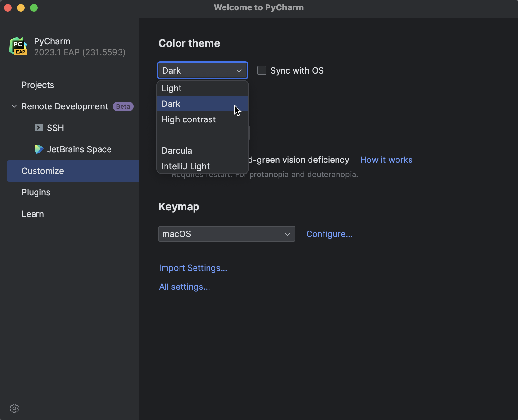This screenshot has width=518, height=420.
Task: Click Import Settings... link
Action: 193,268
